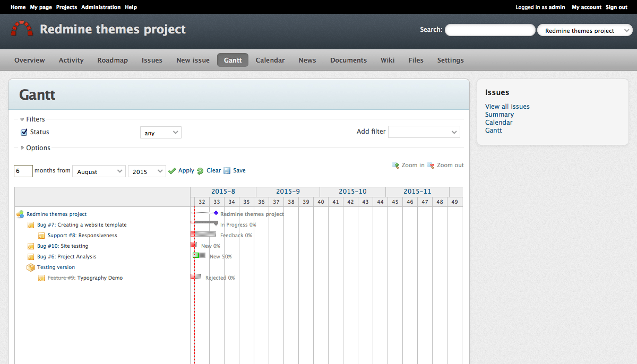Screen dimensions: 637x364
Task: Open the New issue tab
Action: [x=193, y=60]
